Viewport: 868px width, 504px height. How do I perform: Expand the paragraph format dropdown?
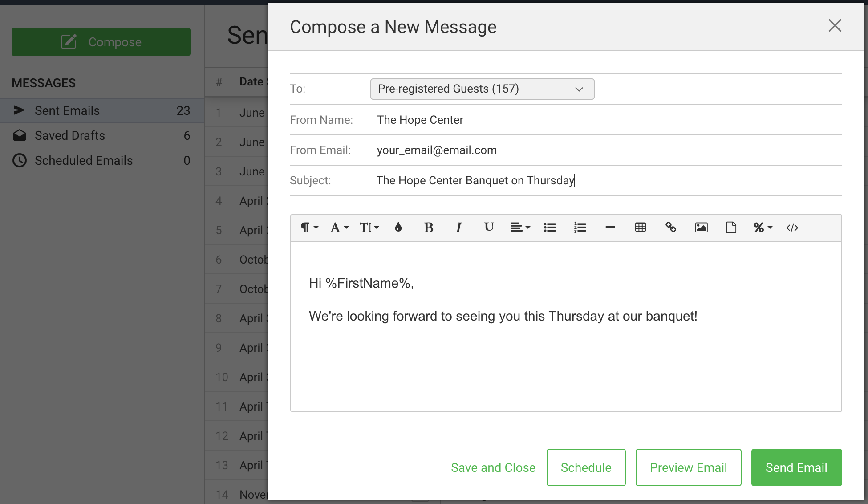click(309, 228)
